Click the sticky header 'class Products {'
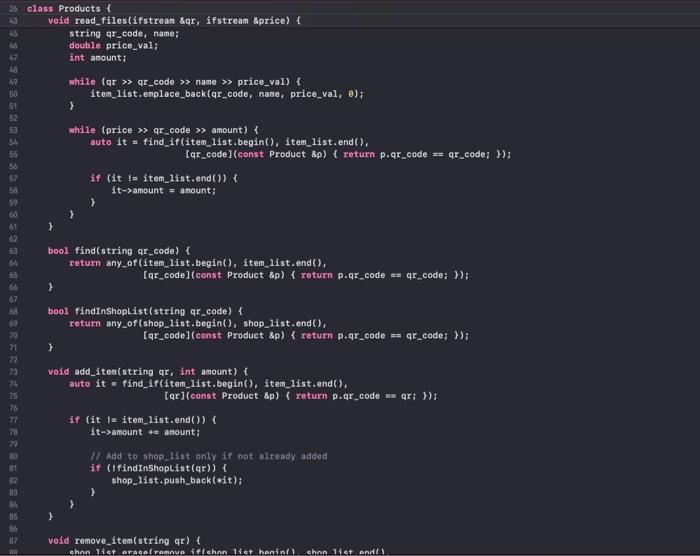The image size is (700, 556). tap(69, 8)
